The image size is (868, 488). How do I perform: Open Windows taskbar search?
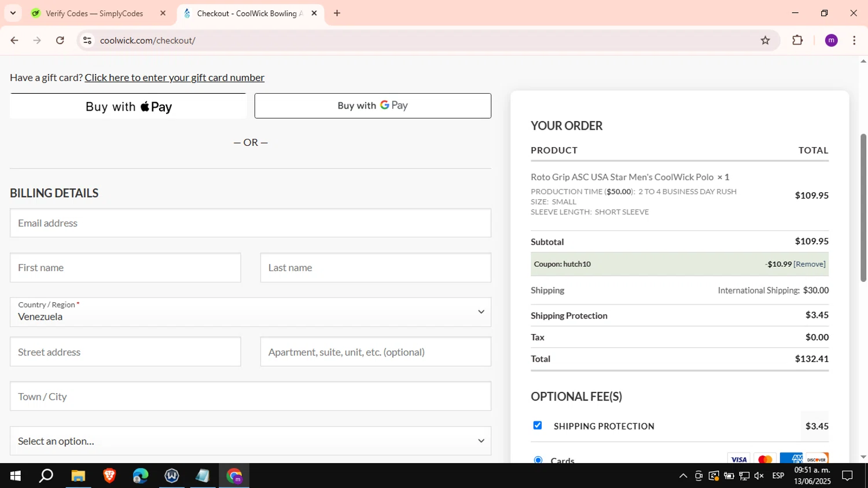[46, 476]
